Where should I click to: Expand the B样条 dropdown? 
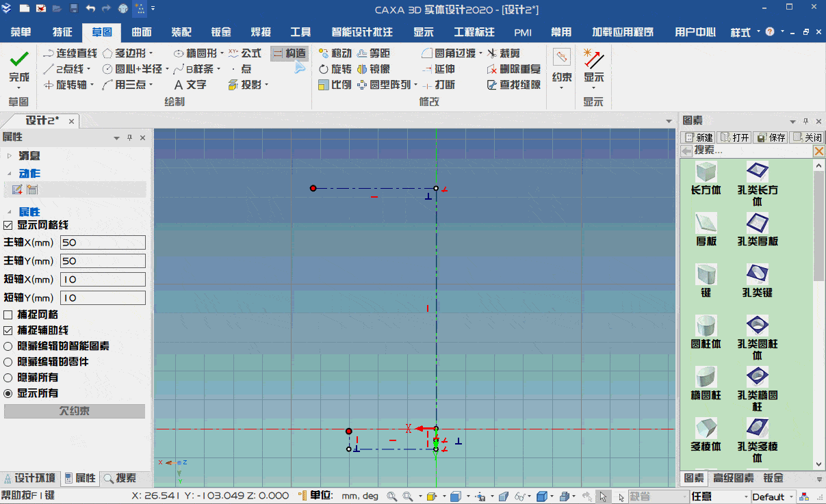tap(219, 69)
